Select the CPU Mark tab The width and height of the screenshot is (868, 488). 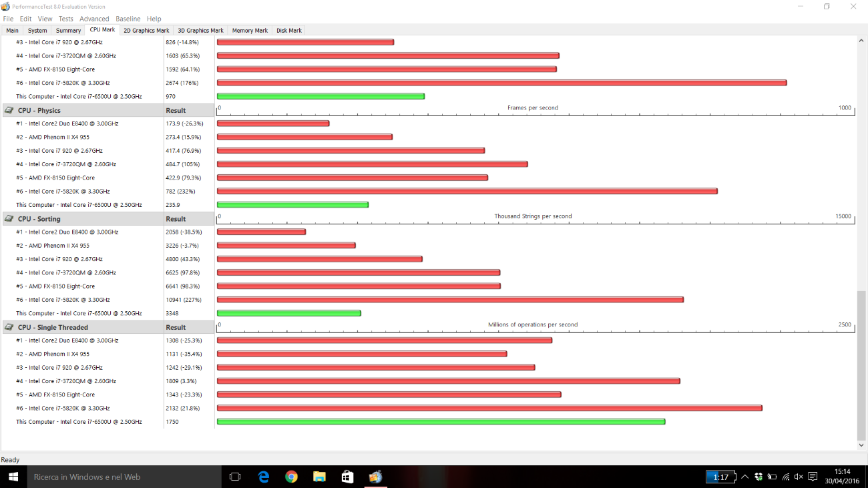102,29
